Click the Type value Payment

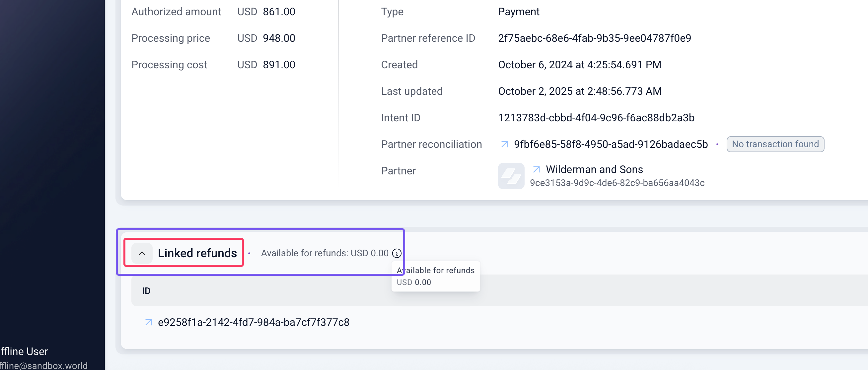point(519,12)
